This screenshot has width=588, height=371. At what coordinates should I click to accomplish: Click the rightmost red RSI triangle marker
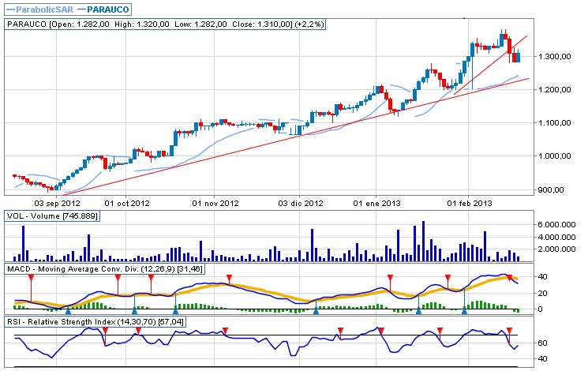click(510, 332)
